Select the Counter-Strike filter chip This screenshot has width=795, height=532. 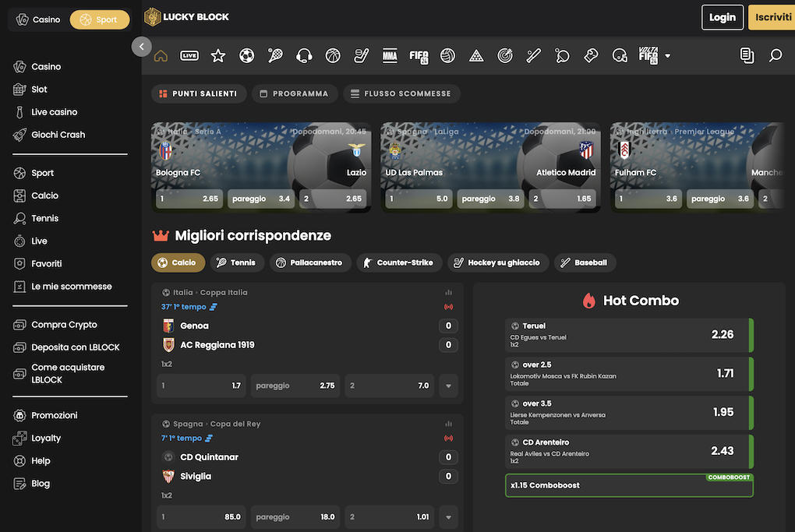tap(399, 262)
